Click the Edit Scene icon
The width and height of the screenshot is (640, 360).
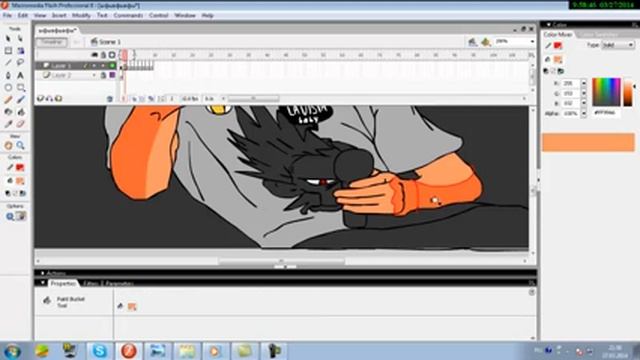point(473,42)
